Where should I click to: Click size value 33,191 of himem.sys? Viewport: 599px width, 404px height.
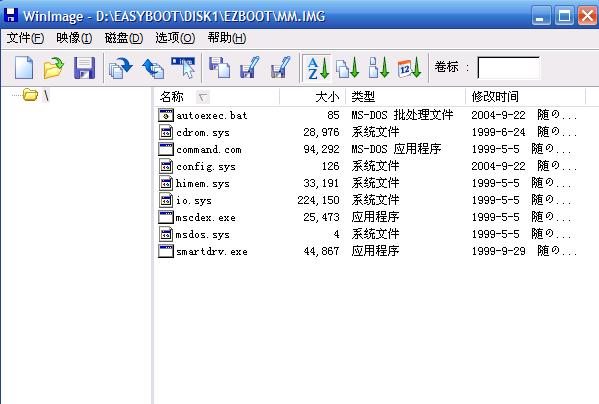321,183
